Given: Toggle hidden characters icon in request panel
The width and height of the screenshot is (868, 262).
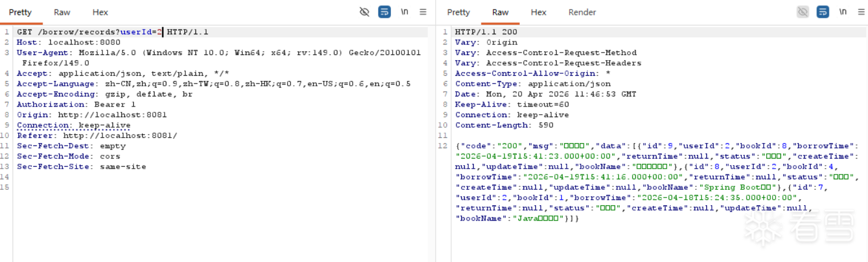Looking at the screenshot, I should pyautogui.click(x=365, y=12).
